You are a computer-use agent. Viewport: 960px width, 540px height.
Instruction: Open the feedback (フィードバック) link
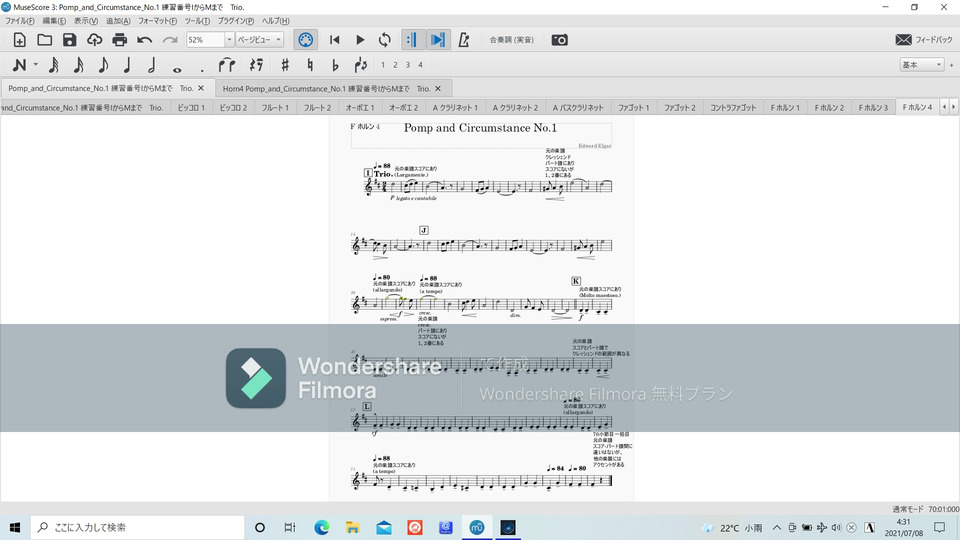pyautogui.click(x=923, y=40)
